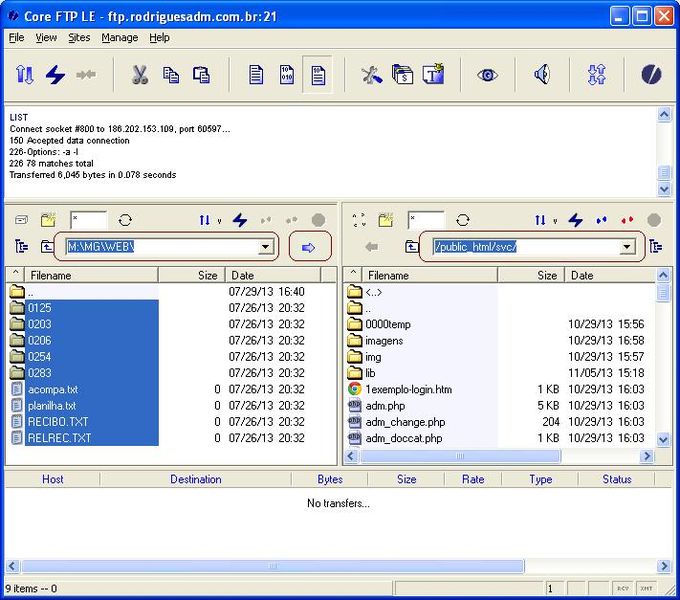Image resolution: width=680 pixels, height=600 pixels.
Task: Upload files with the blue right arrow
Action: (x=308, y=247)
